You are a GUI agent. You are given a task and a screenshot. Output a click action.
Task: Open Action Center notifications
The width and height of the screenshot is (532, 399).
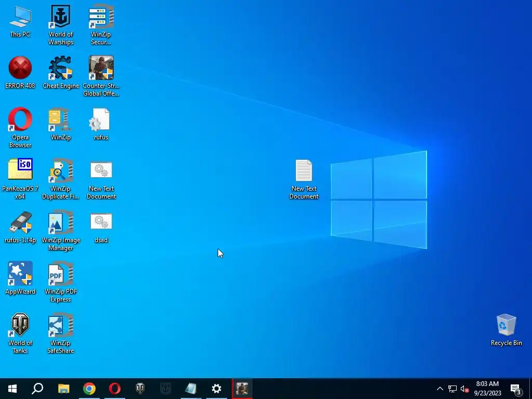[x=516, y=389]
